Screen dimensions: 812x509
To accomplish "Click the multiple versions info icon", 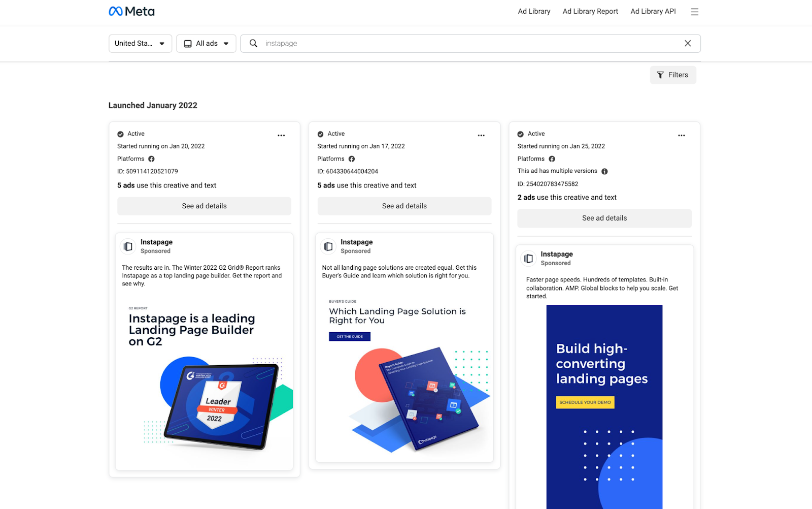I will [604, 171].
